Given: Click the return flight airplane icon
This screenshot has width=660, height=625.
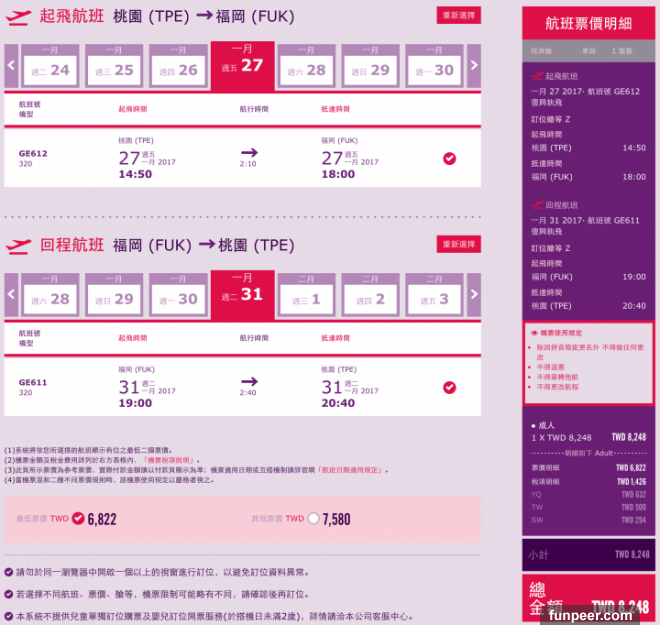Looking at the screenshot, I should [x=18, y=245].
